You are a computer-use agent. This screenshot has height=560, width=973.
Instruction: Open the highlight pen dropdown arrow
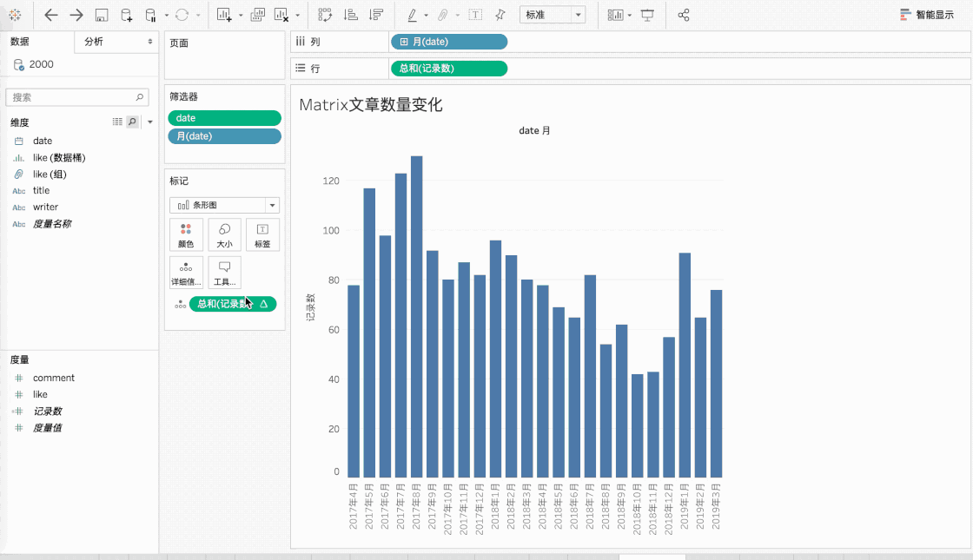pos(426,16)
